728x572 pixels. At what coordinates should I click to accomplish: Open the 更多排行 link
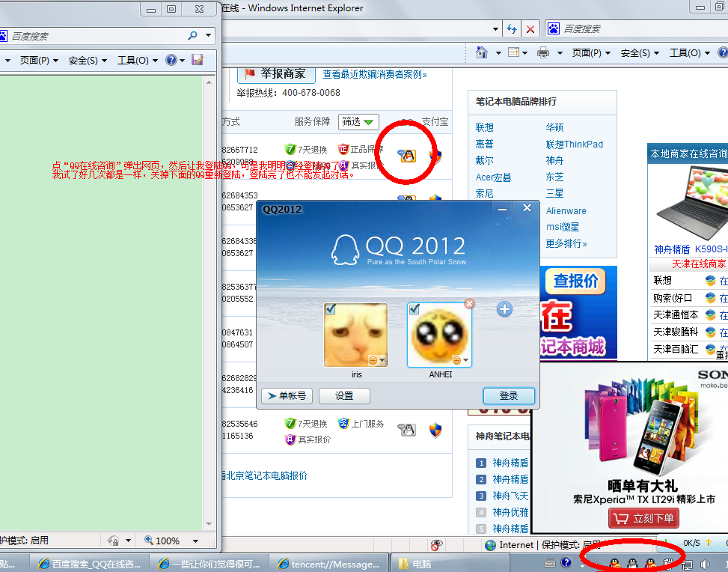click(566, 243)
